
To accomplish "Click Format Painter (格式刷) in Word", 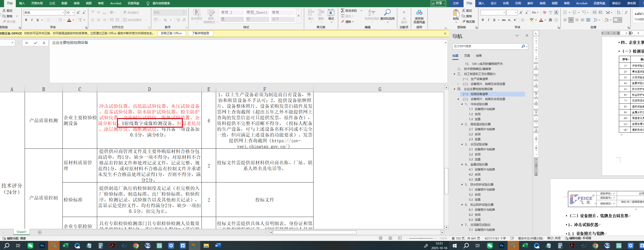I will tap(468, 22).
